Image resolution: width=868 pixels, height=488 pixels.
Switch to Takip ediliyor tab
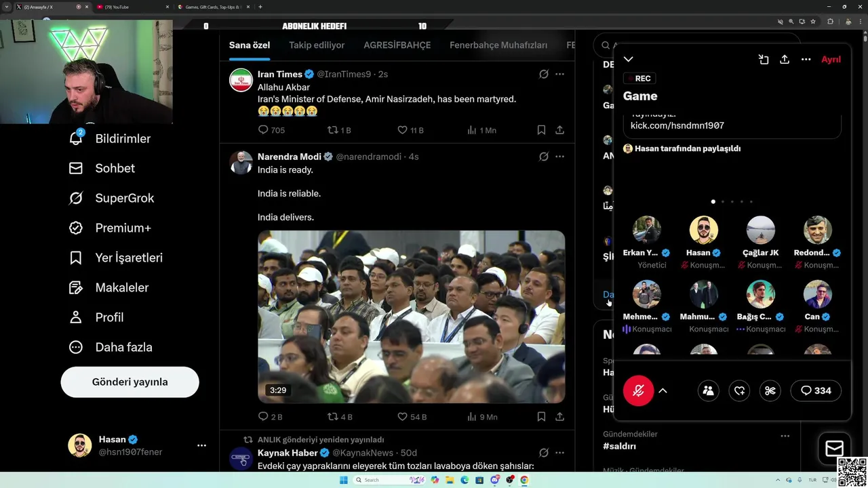(317, 45)
